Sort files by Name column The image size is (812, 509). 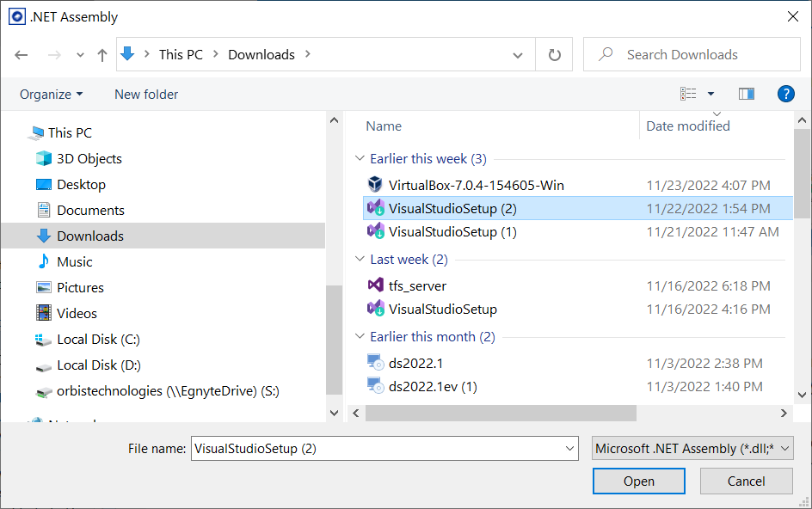384,126
